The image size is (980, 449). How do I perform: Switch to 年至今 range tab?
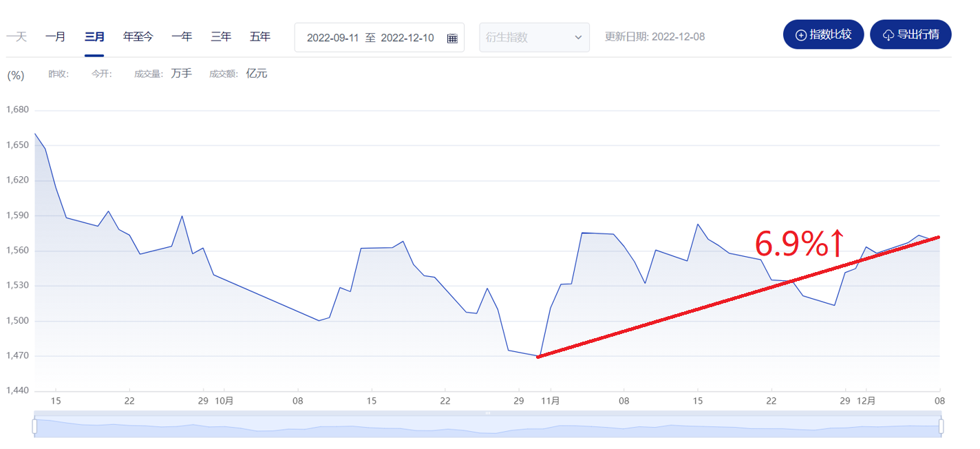click(138, 37)
